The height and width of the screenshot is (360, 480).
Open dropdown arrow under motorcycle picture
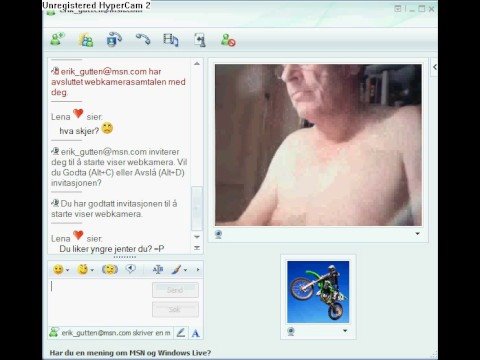tap(345, 331)
